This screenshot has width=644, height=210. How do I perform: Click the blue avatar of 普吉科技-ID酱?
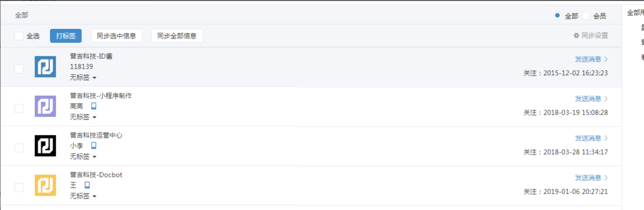tap(45, 67)
